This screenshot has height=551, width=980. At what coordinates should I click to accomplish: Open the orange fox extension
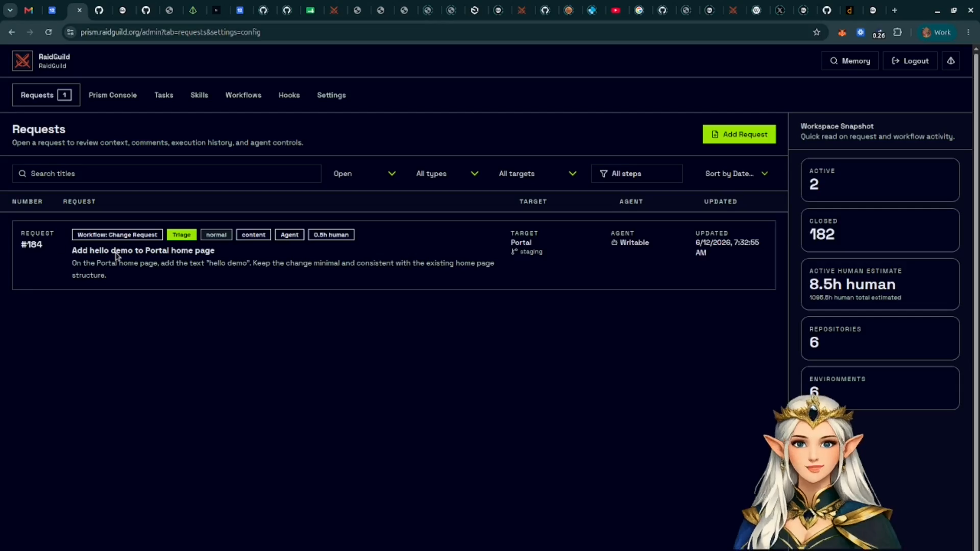(x=842, y=32)
